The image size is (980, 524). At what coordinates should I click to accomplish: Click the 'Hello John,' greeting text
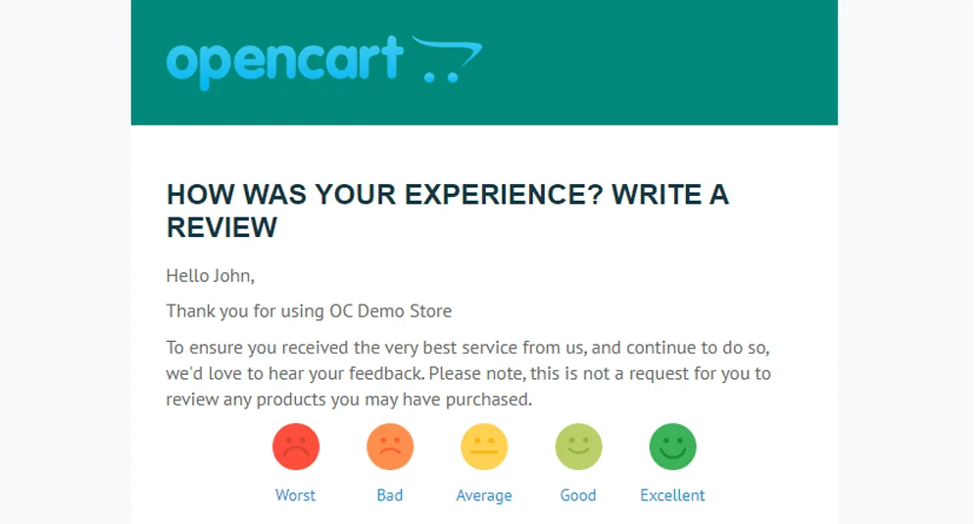pyautogui.click(x=210, y=275)
